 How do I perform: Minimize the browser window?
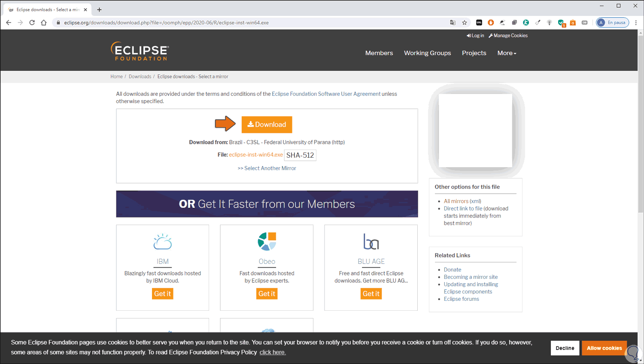[602, 6]
